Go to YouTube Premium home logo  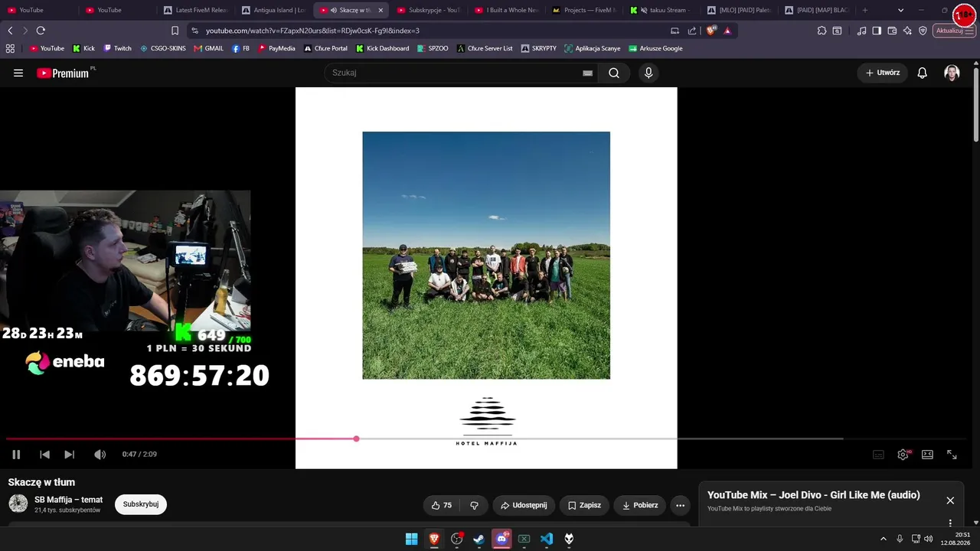coord(64,73)
